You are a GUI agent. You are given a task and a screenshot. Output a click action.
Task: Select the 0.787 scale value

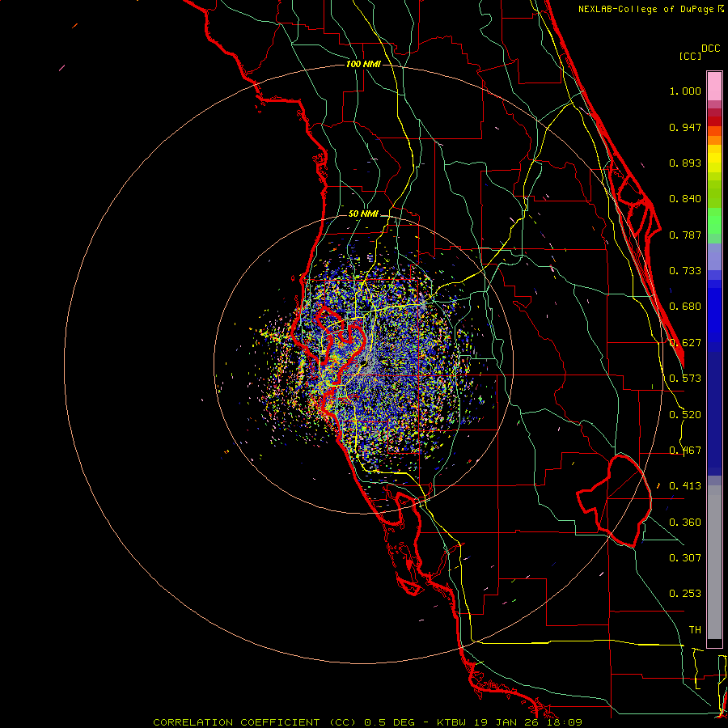coord(685,235)
